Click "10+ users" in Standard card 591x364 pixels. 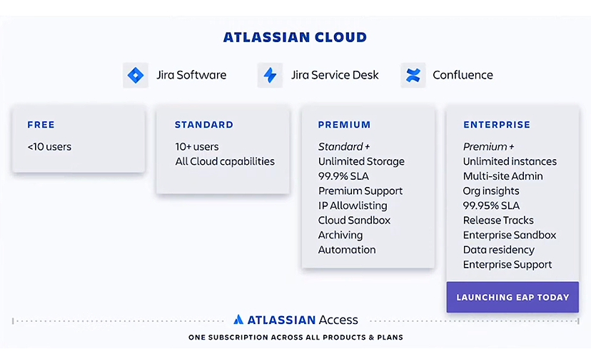[197, 146]
